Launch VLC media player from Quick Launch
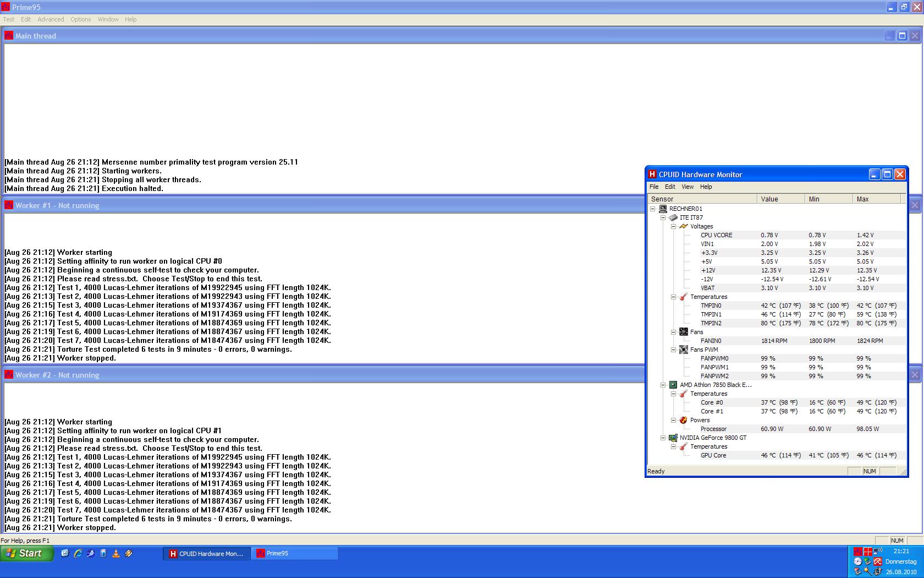 click(116, 553)
